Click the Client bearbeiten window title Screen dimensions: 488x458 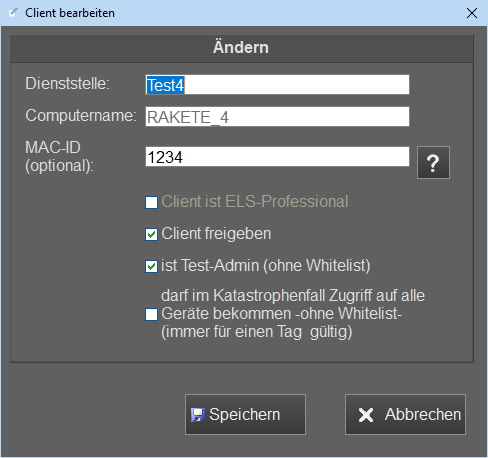coord(70,13)
